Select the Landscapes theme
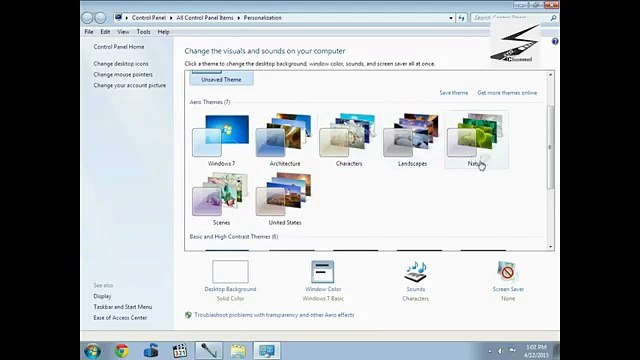The image size is (640, 360). tap(412, 140)
